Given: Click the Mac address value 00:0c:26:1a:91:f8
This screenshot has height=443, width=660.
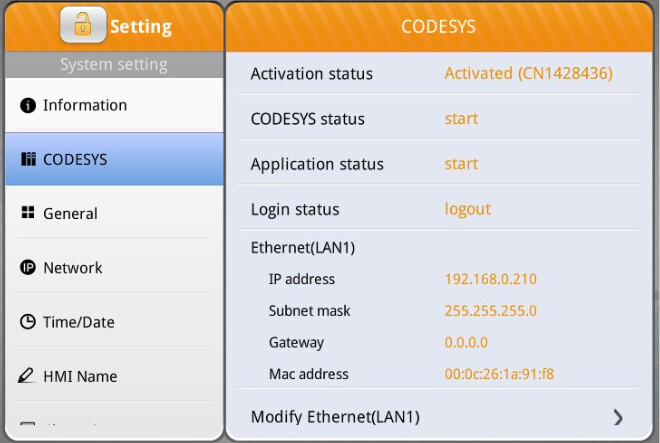Looking at the screenshot, I should [499, 374].
